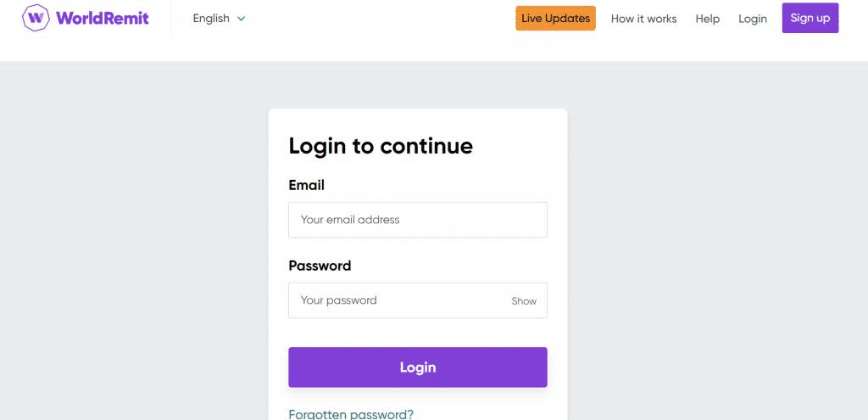
Task: Toggle Show to reveal the password
Action: coord(524,301)
